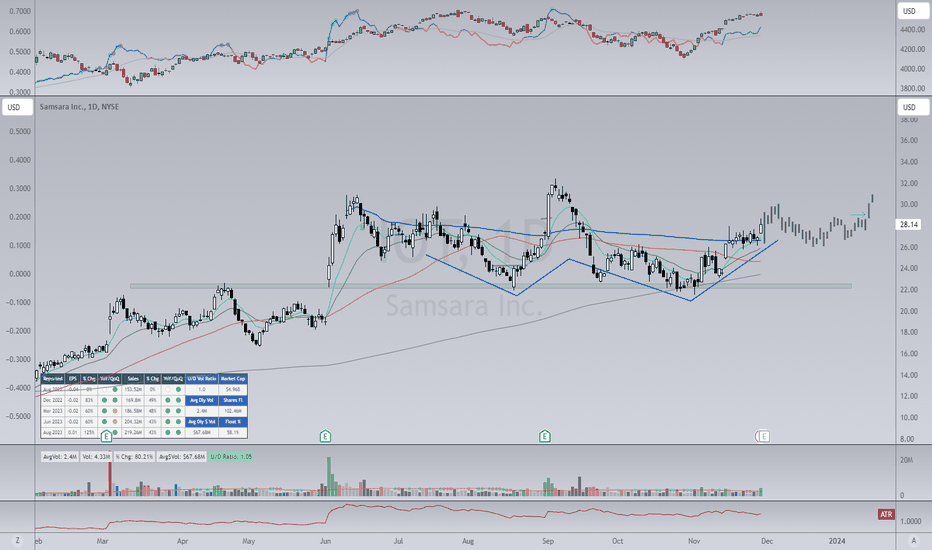Click the Sep label on time axis

click(547, 541)
